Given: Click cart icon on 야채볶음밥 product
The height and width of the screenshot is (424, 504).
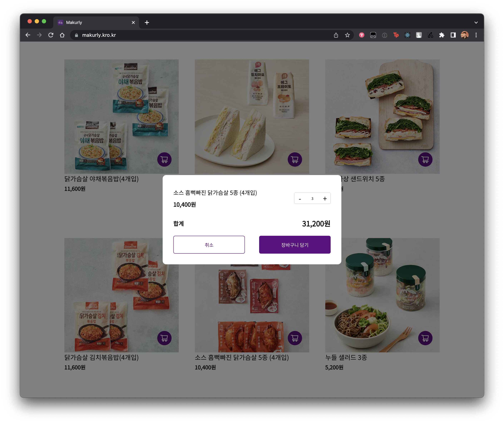Looking at the screenshot, I should click(x=164, y=159).
